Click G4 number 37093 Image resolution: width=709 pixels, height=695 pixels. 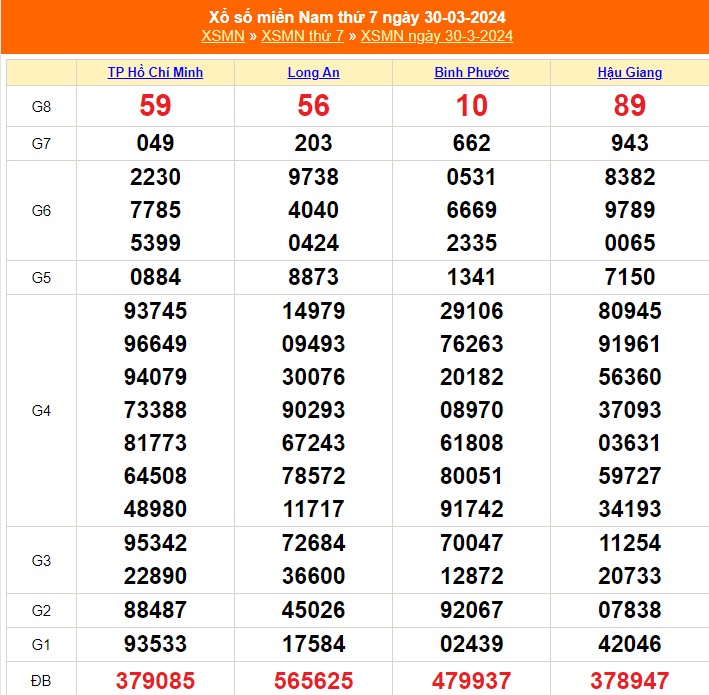click(630, 410)
